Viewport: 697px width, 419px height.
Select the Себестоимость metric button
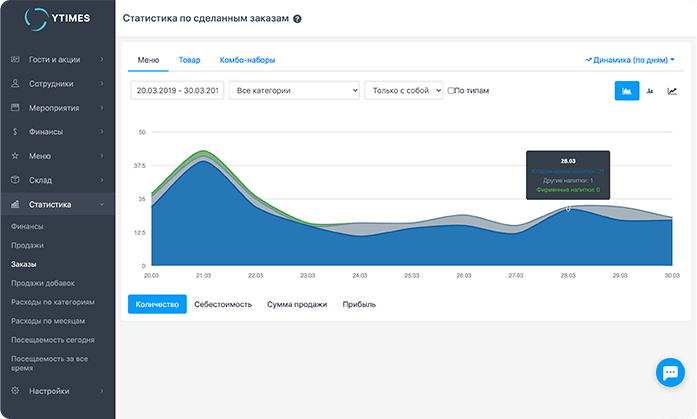pyautogui.click(x=223, y=304)
